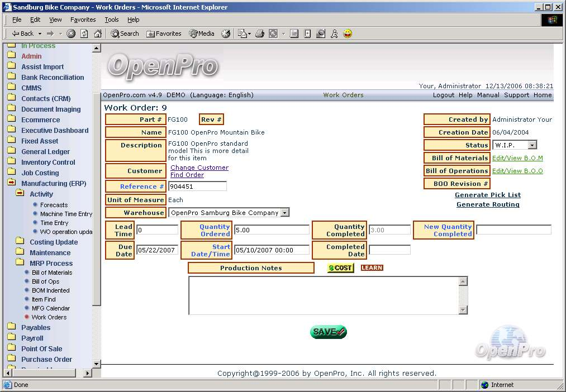Open the Status dropdown showing W.I.P.

tap(531, 145)
